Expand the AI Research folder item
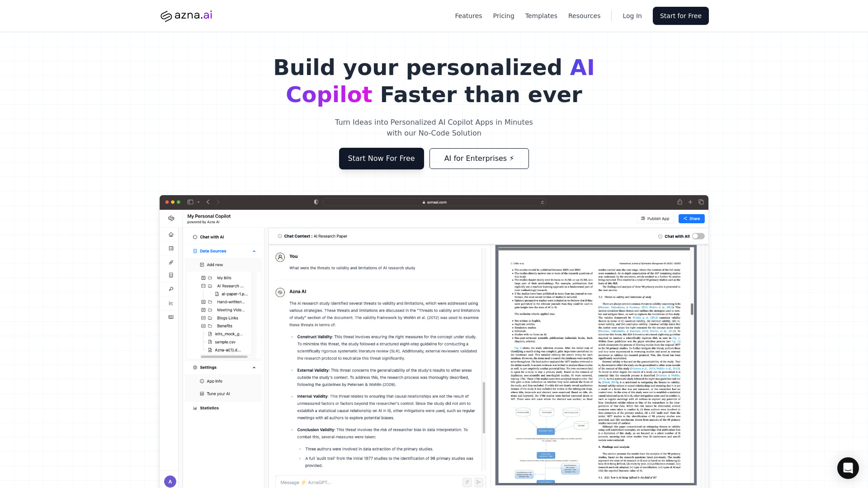868x488 pixels. pyautogui.click(x=203, y=286)
